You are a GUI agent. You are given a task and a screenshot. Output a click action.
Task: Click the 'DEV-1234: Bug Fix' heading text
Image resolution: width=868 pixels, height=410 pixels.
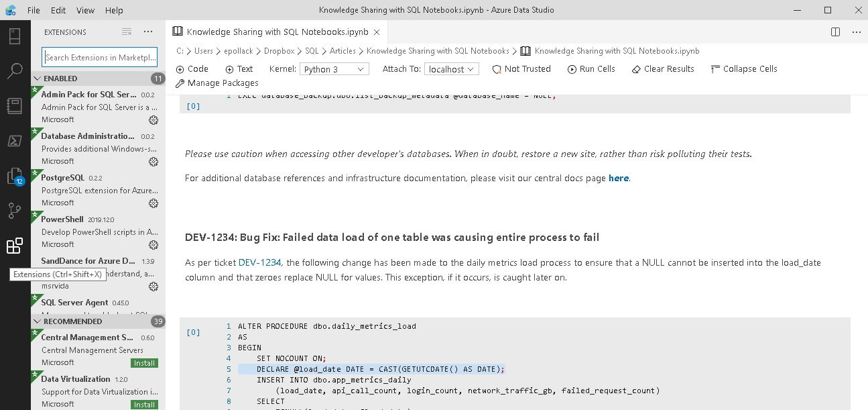pyautogui.click(x=392, y=238)
